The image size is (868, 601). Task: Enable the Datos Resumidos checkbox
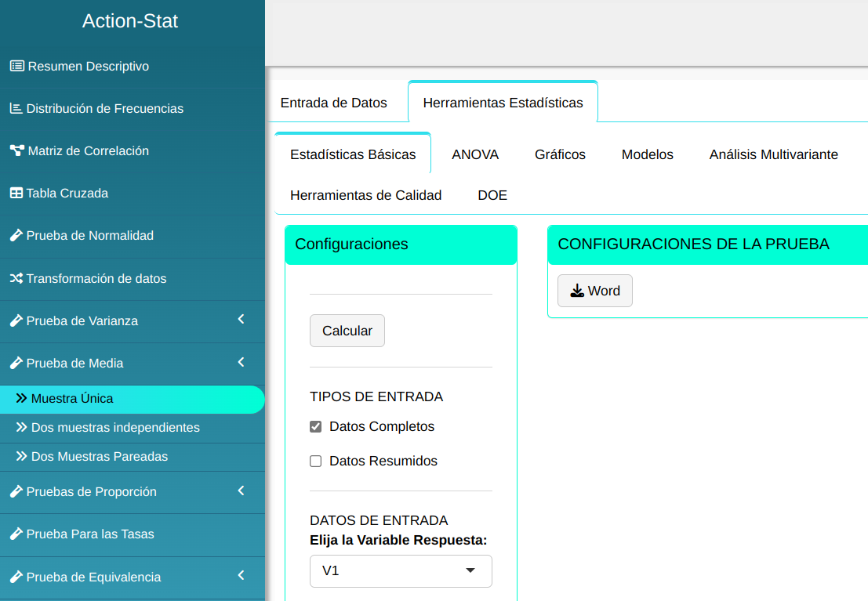pos(316,462)
